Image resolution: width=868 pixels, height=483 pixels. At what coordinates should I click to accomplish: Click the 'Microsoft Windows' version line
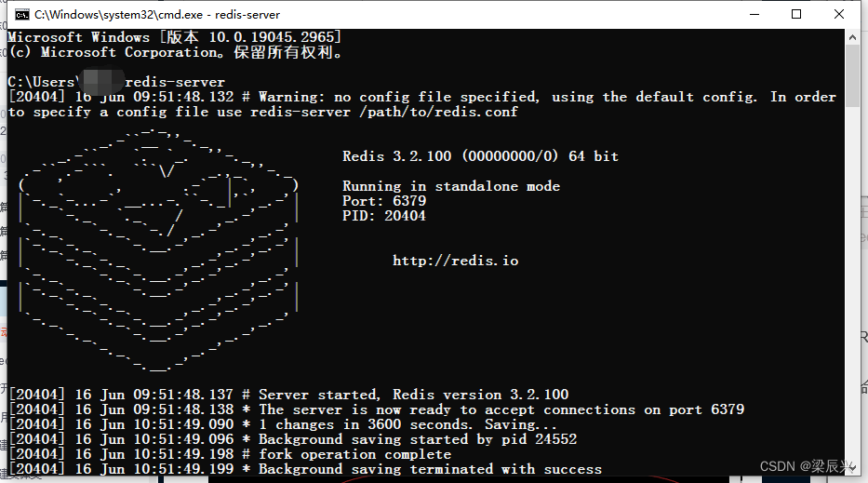[x=174, y=37]
